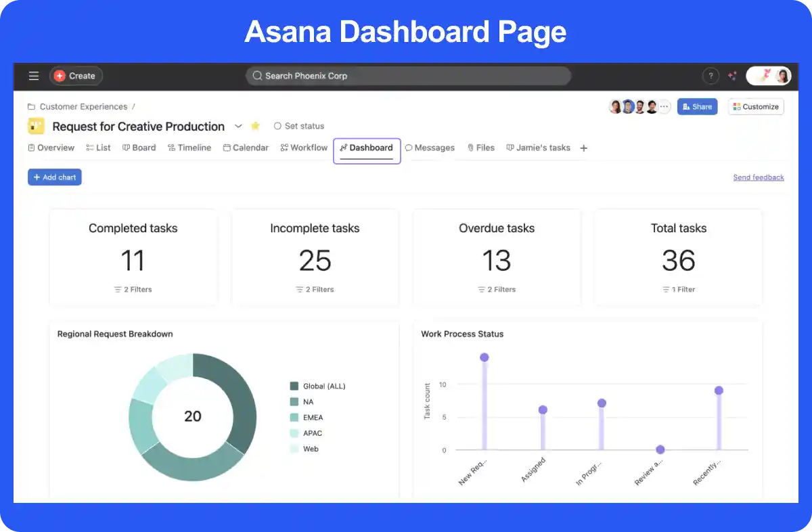The height and width of the screenshot is (532, 812).
Task: Click the yellow project icon
Action: [36, 126]
